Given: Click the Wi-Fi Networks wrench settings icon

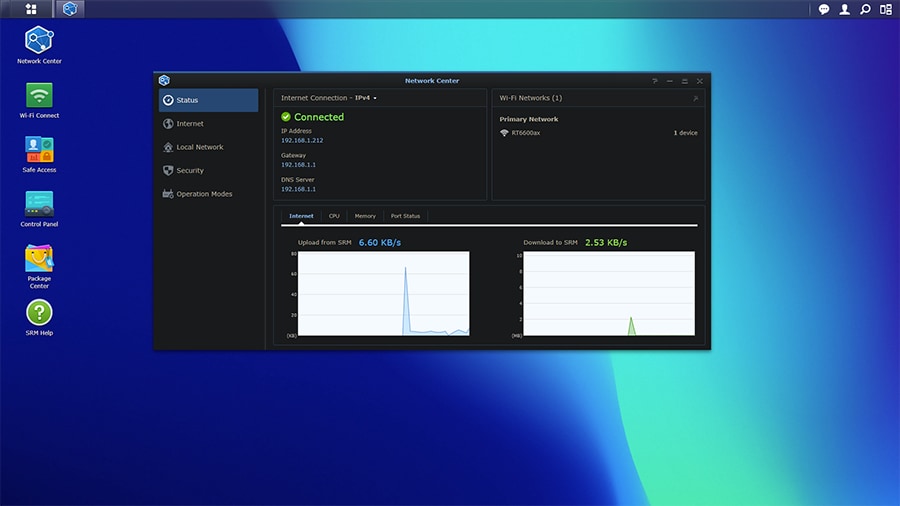Looking at the screenshot, I should click(x=695, y=99).
